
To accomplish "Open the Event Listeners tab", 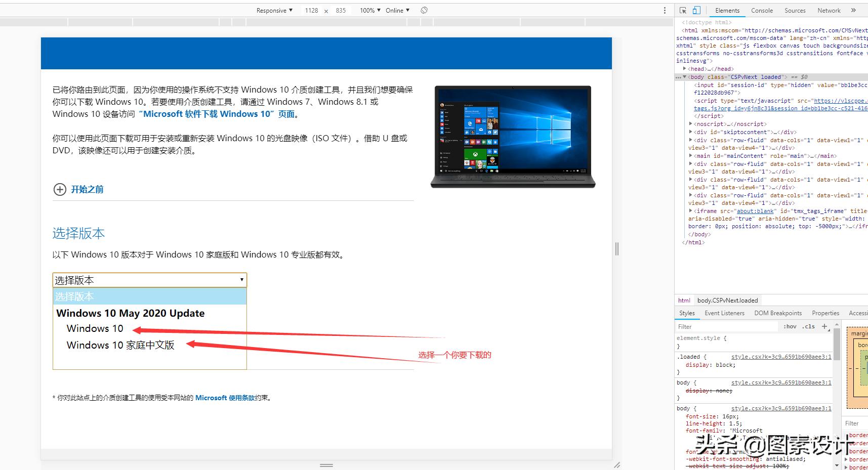I will coord(724,313).
